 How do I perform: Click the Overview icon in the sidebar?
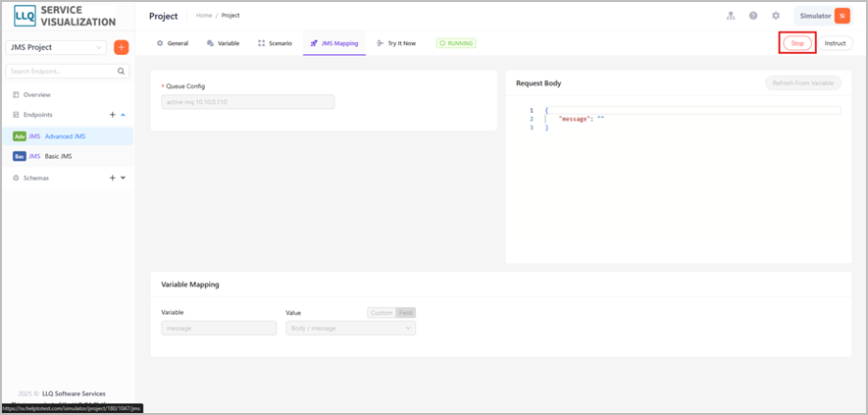(16, 95)
